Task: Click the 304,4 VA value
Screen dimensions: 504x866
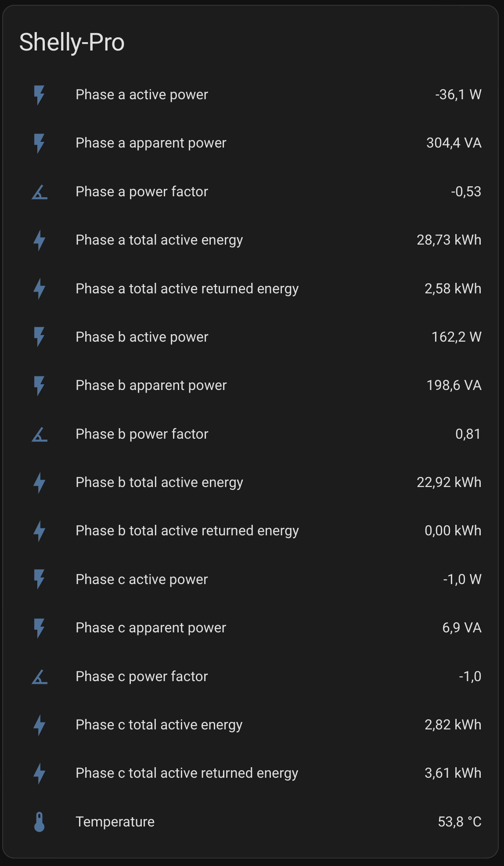Action: (454, 143)
